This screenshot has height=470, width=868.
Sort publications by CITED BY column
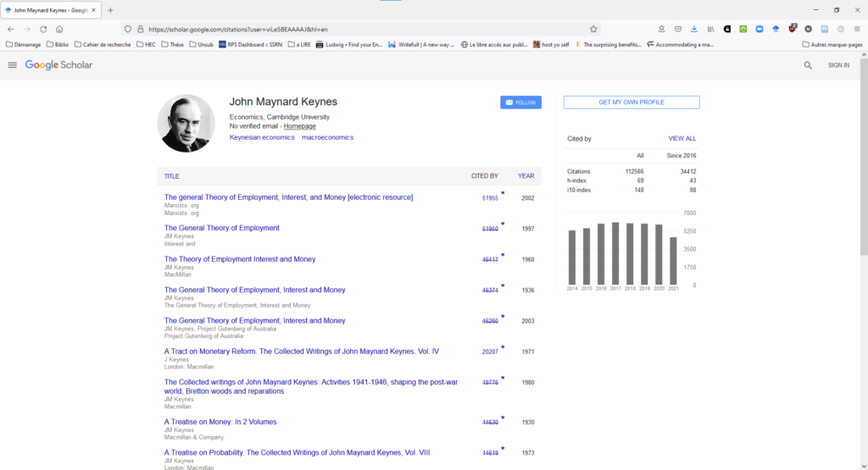click(x=484, y=176)
